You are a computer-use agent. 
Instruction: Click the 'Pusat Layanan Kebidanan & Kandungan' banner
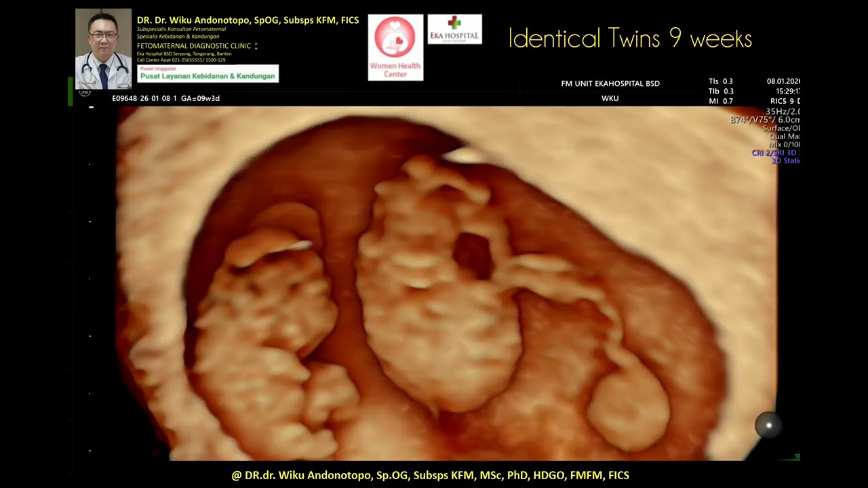pos(208,74)
